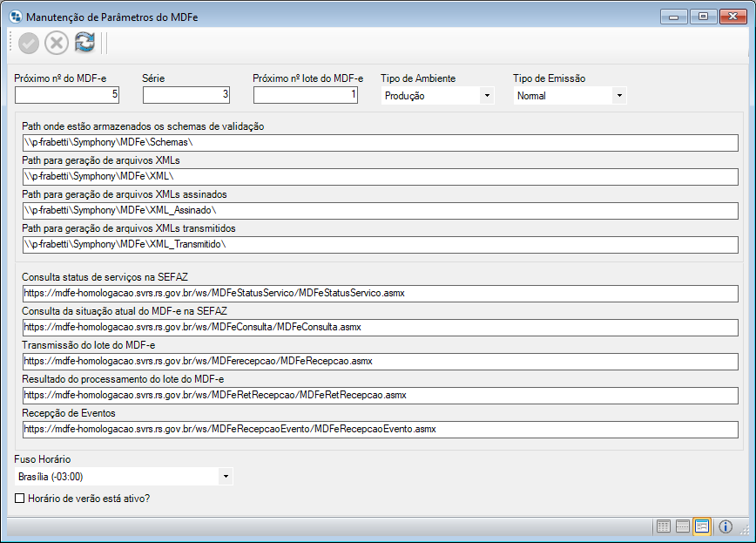756x543 pixels.
Task: Enable the 'Horário de verão está ativo?' checkbox
Action: pos(17,499)
